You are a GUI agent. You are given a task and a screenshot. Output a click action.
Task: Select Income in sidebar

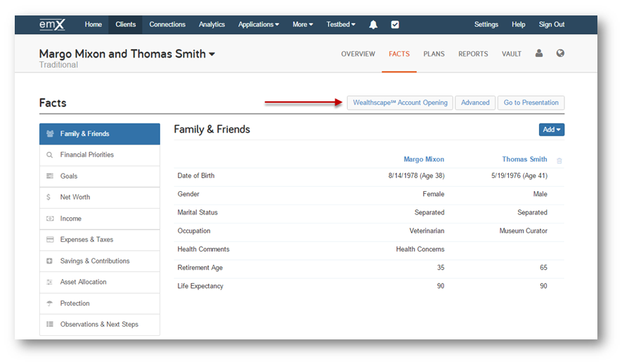point(100,219)
